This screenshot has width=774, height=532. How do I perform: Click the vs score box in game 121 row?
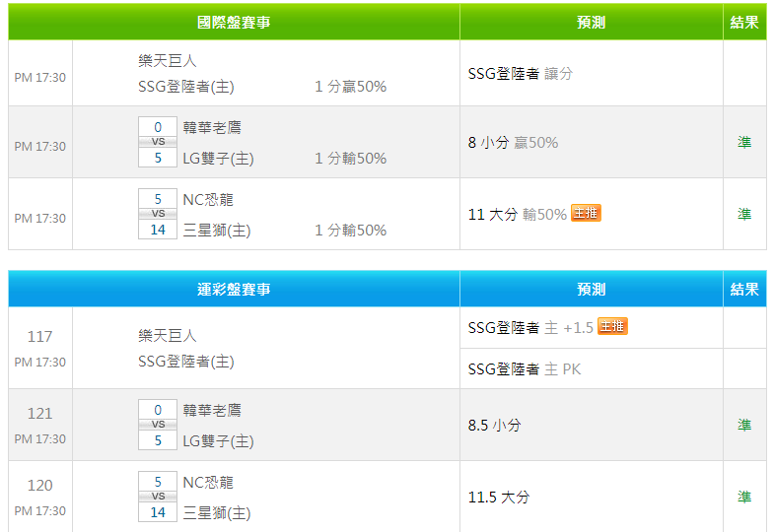(158, 426)
